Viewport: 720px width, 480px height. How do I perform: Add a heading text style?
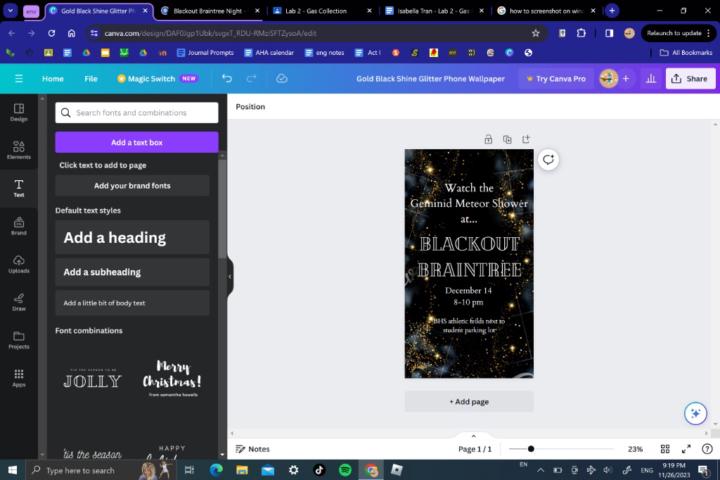132,237
